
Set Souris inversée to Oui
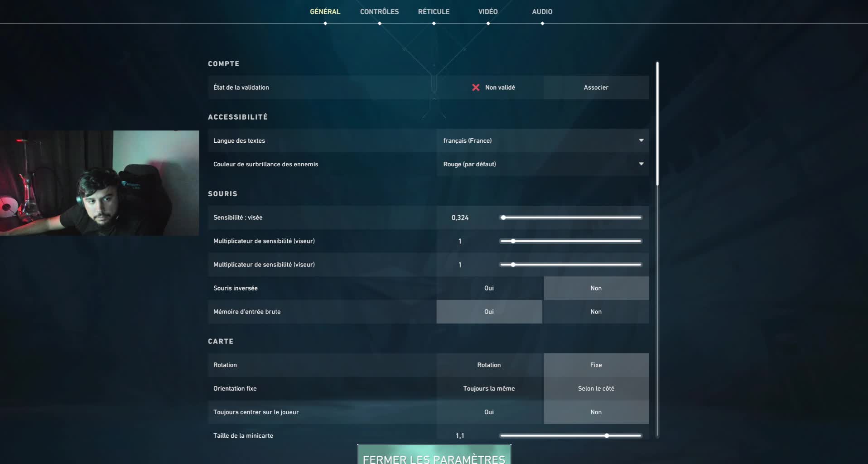pyautogui.click(x=489, y=288)
